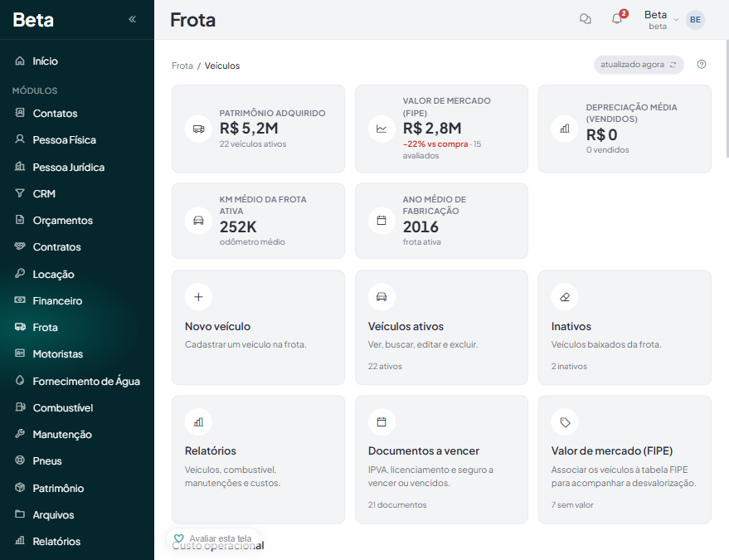Click the Frota breadcrumb link
Image resolution: width=729 pixels, height=560 pixels.
(182, 66)
